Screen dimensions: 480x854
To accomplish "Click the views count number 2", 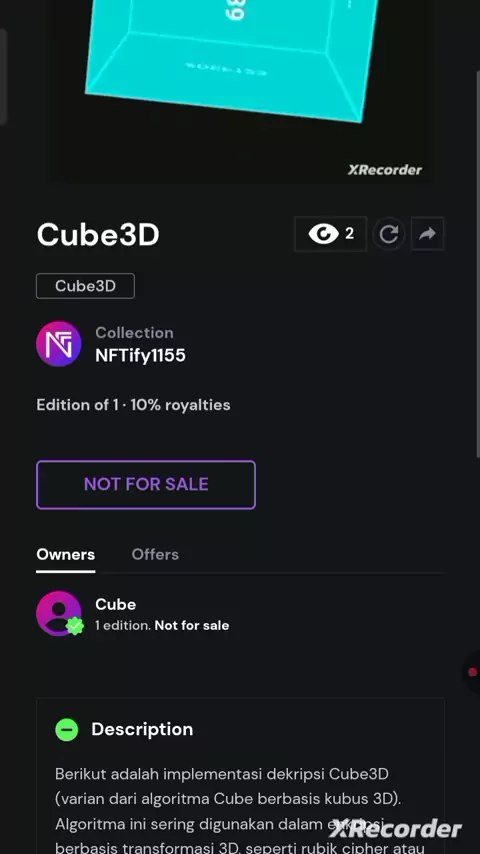I will (349, 234).
